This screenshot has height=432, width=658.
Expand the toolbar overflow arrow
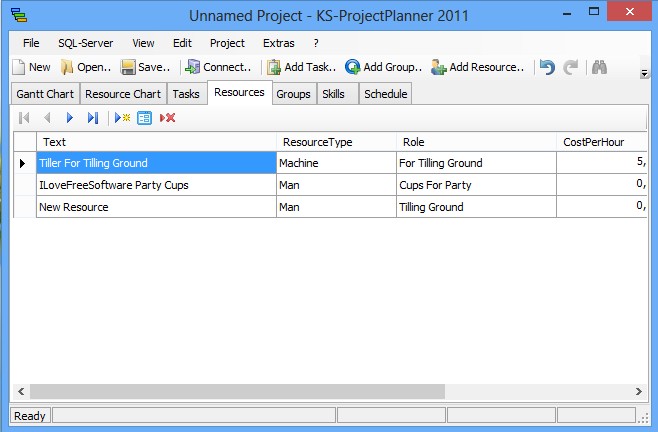(644, 74)
